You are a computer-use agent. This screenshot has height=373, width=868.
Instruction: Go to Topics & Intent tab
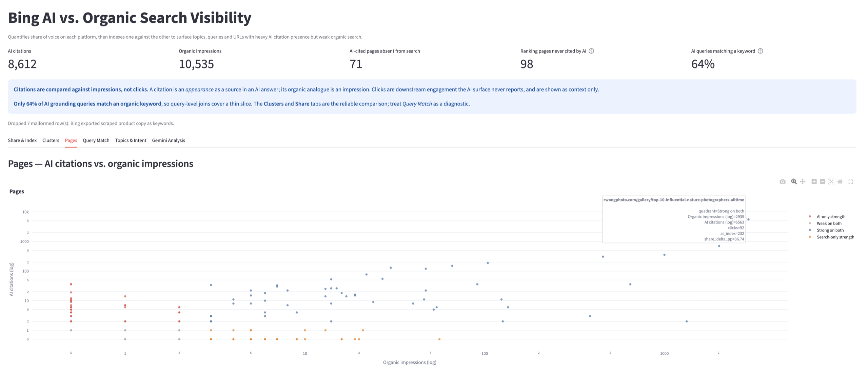[131, 140]
